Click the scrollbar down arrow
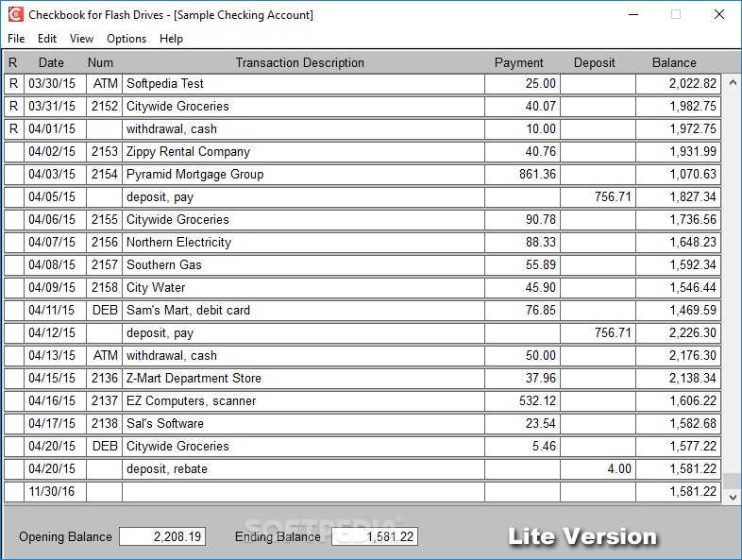Viewport: 742px width, 560px height. [733, 497]
